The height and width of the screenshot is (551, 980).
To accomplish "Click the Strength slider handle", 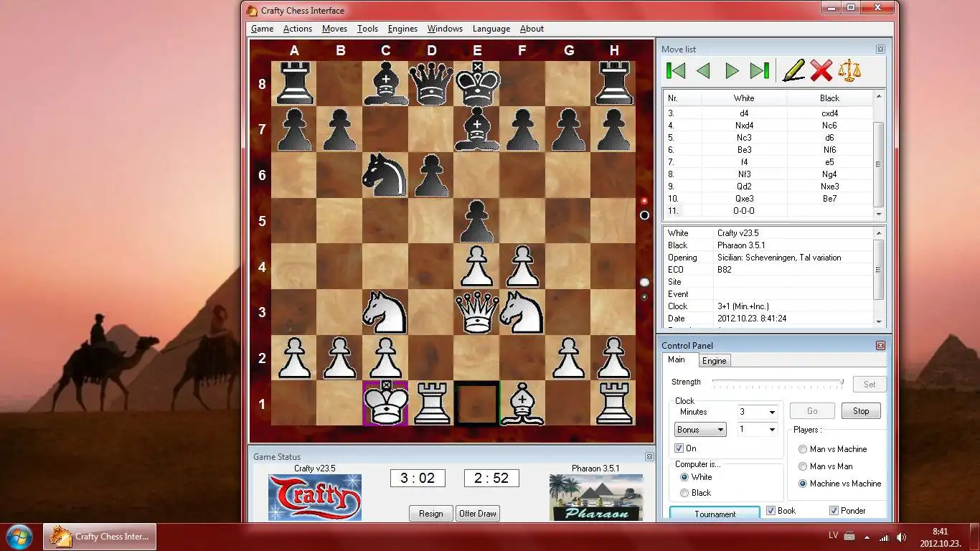I will coord(842,382).
